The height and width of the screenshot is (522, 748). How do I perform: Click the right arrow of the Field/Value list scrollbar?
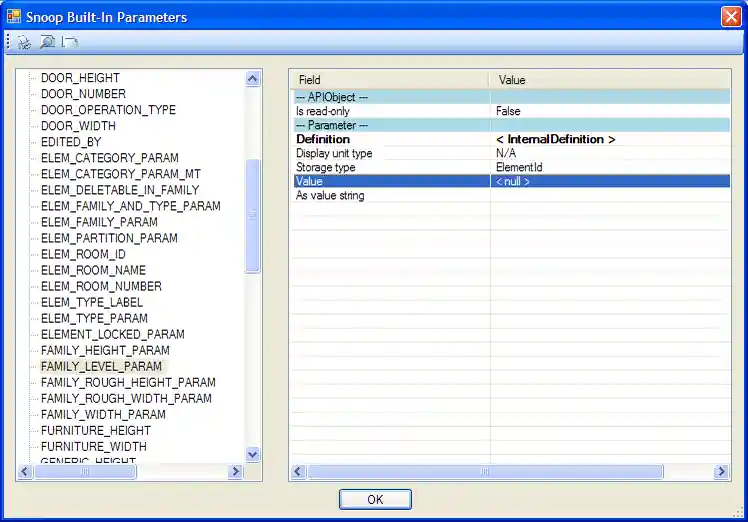[x=721, y=471]
